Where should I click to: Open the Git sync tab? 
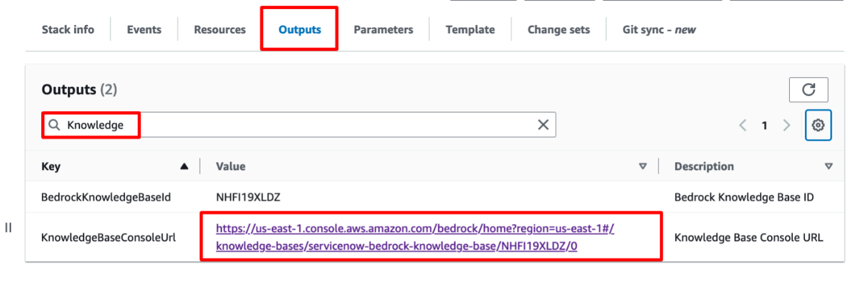[659, 29]
